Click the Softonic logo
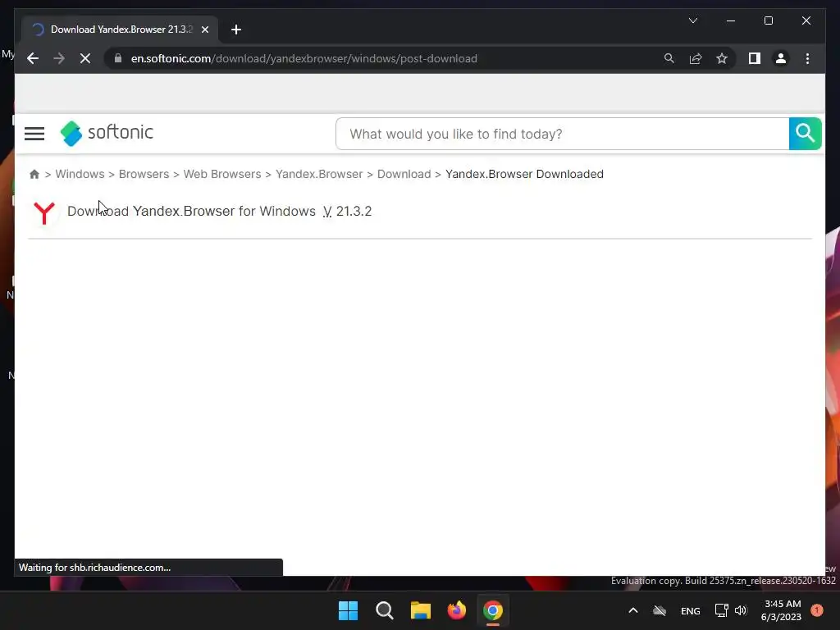This screenshot has width=840, height=630. coord(107,133)
